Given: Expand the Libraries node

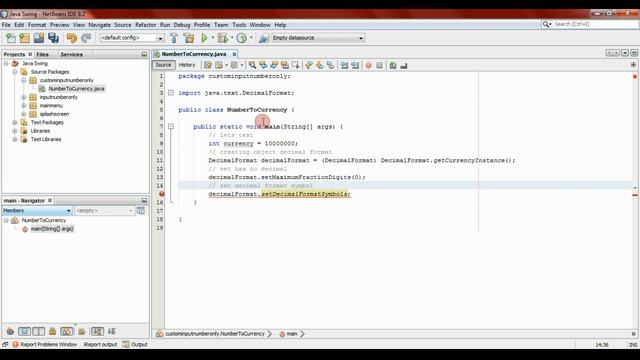Looking at the screenshot, I should pos(15,131).
